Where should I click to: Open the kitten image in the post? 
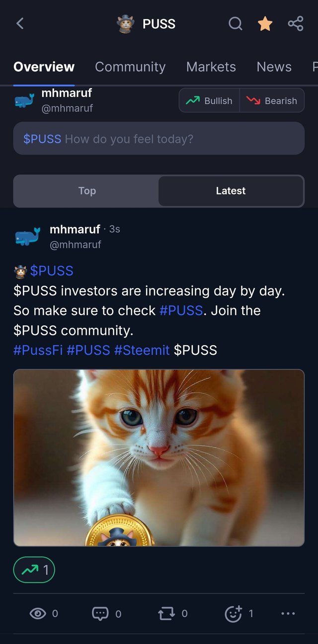pos(159,457)
